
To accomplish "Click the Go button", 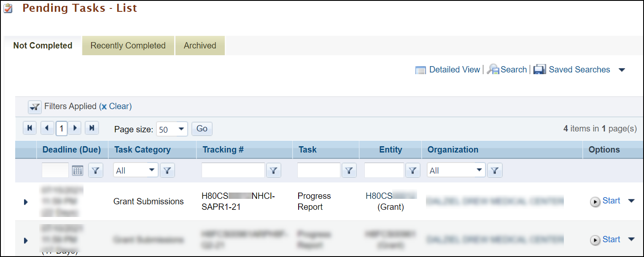I will click(202, 129).
